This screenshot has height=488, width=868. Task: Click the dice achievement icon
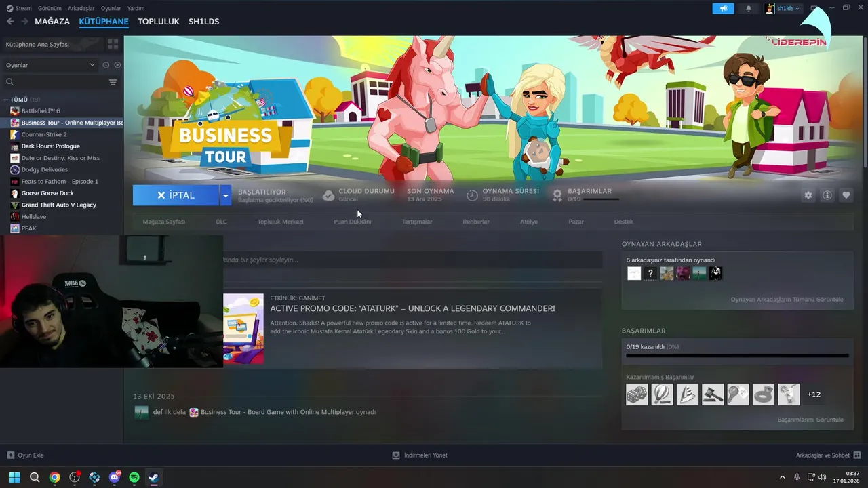point(637,394)
